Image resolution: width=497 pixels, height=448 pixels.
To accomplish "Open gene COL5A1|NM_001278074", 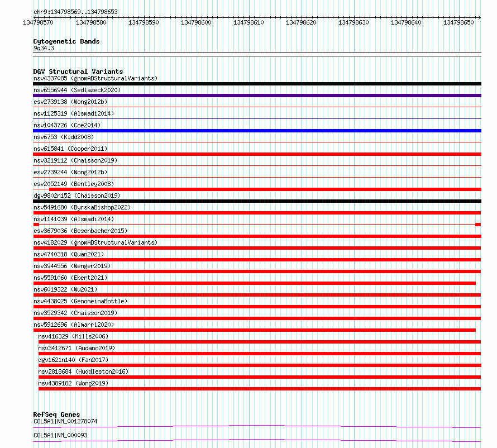I will point(65,421).
